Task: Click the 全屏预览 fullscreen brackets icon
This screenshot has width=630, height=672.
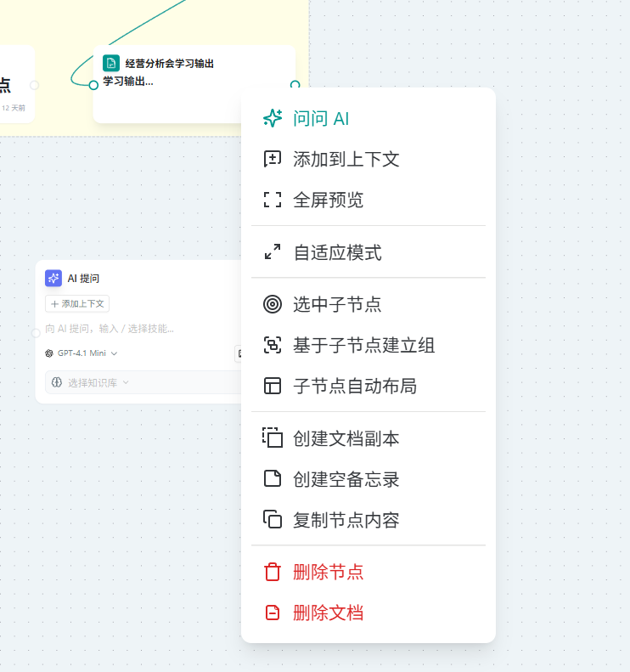Action: [x=273, y=200]
